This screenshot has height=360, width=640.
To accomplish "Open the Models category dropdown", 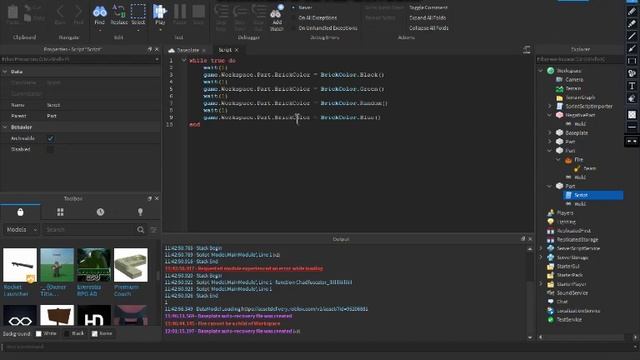I will [22, 230].
